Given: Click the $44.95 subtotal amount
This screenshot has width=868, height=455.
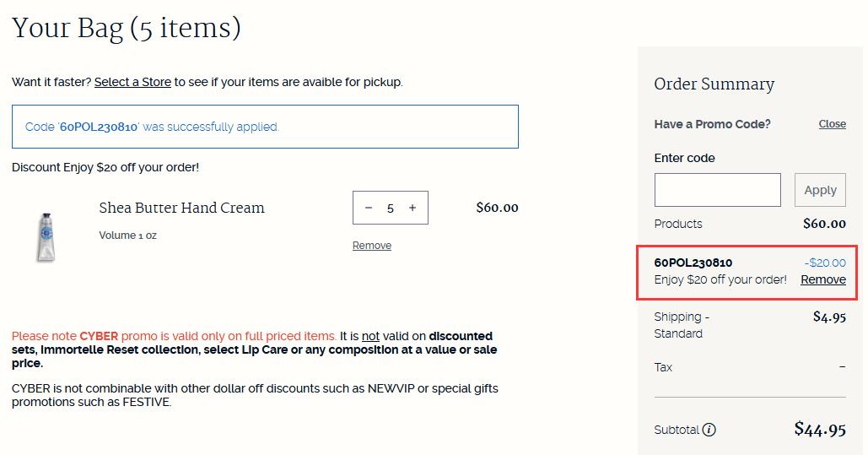Looking at the screenshot, I should pyautogui.click(x=820, y=429).
